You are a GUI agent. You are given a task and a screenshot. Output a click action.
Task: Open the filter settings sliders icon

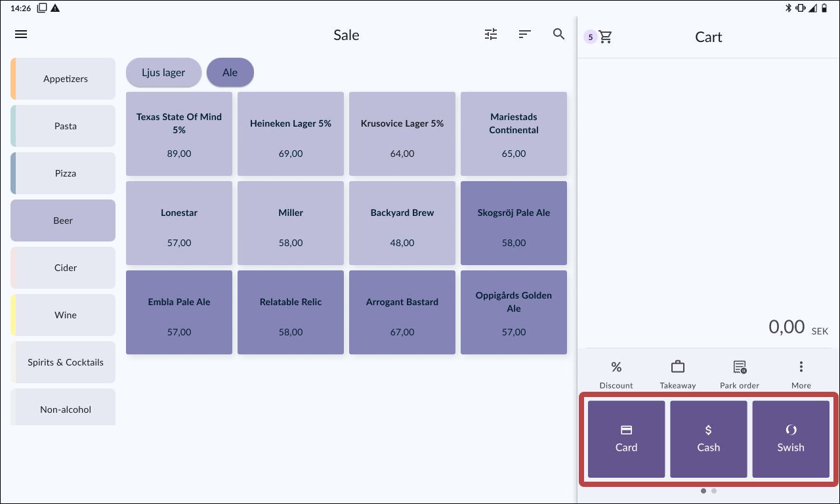(x=491, y=35)
